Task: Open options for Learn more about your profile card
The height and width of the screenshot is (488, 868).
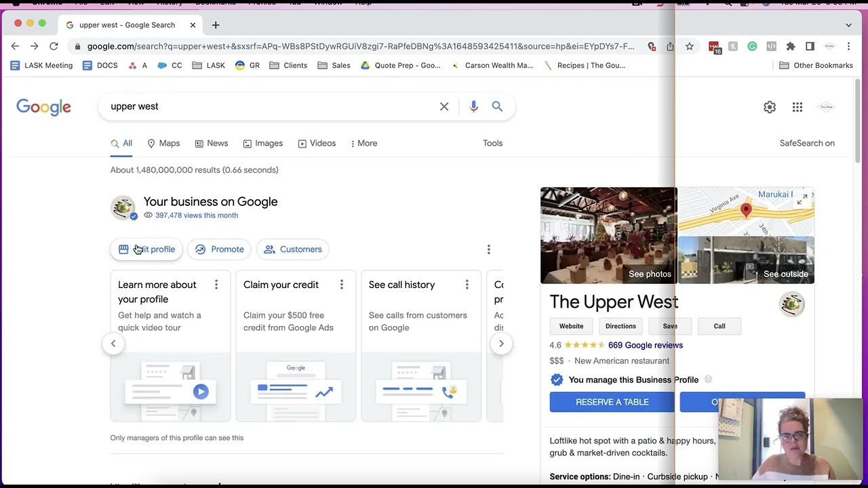Action: 216,285
